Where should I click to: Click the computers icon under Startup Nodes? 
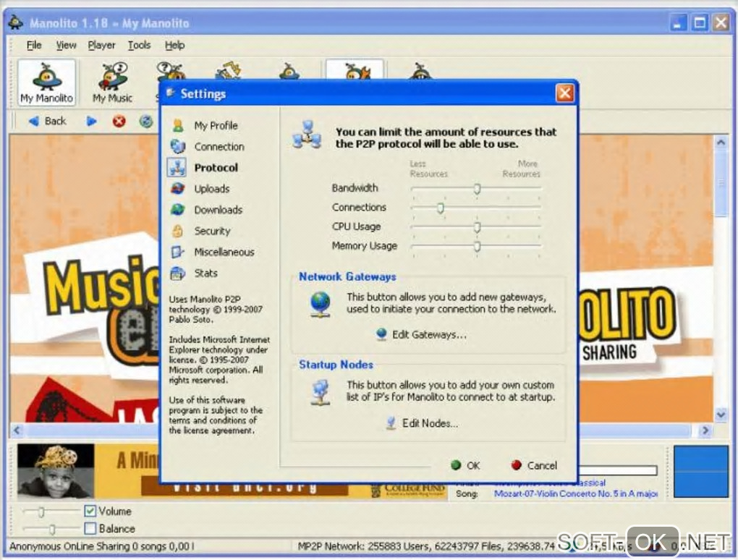click(321, 392)
